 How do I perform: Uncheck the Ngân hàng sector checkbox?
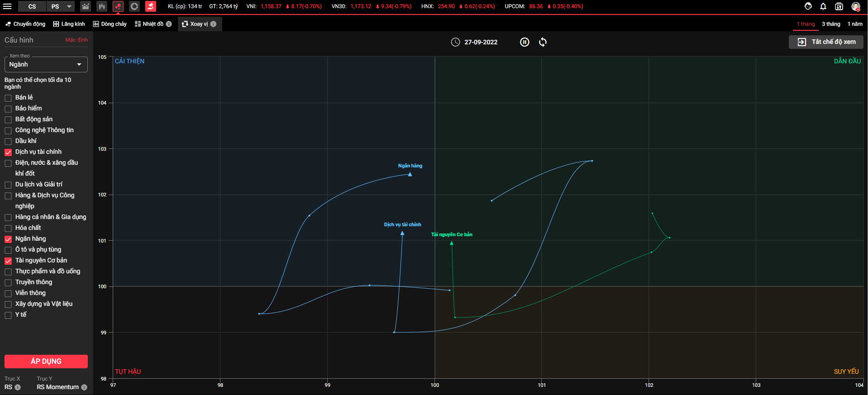point(8,239)
